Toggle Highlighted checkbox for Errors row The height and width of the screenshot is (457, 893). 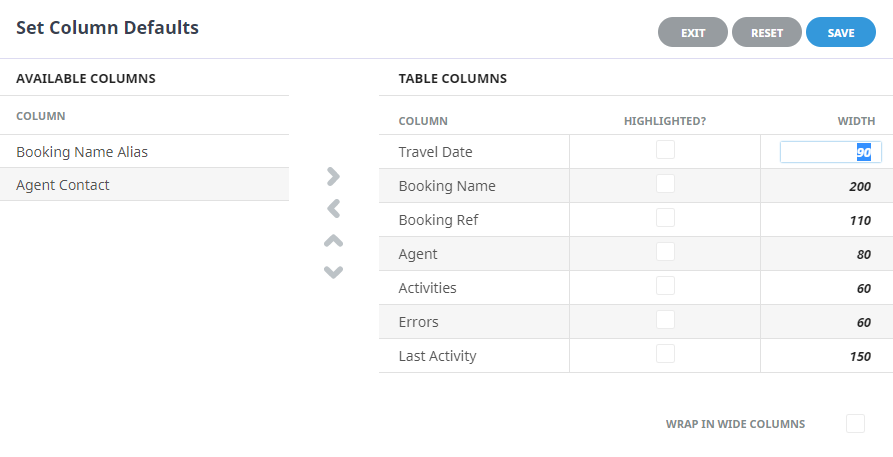pos(665,320)
